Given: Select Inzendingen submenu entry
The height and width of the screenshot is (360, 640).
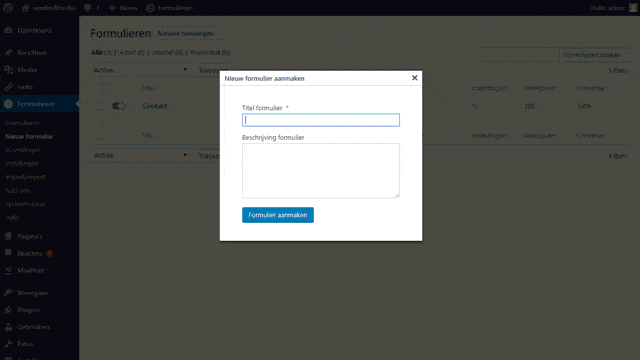Looking at the screenshot, I should 23,150.
